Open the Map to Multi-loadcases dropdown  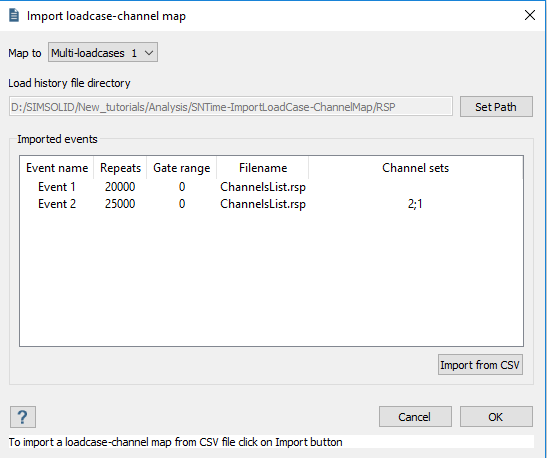(103, 53)
